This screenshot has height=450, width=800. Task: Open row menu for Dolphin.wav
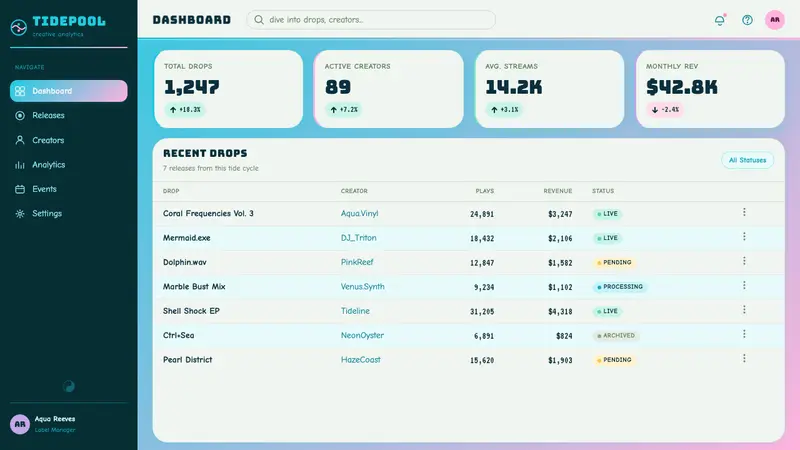click(744, 261)
